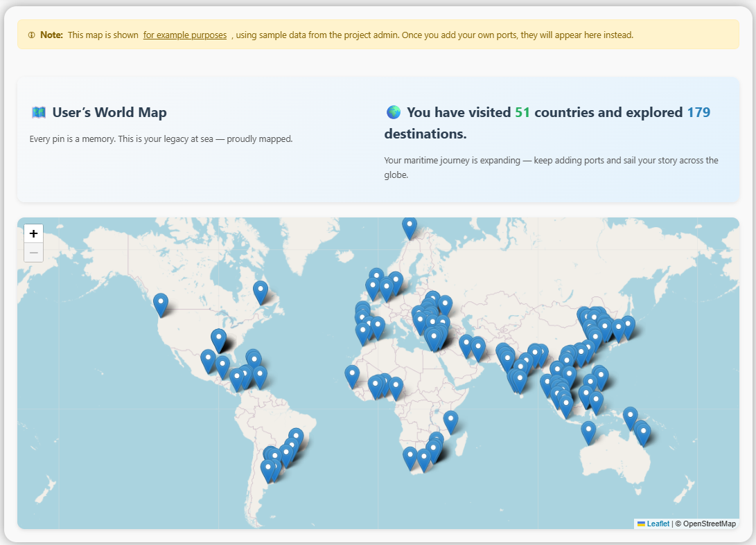Viewport: 756px width, 545px height.
Task: Click the pin on the US Gulf coast
Action: pyautogui.click(x=219, y=339)
